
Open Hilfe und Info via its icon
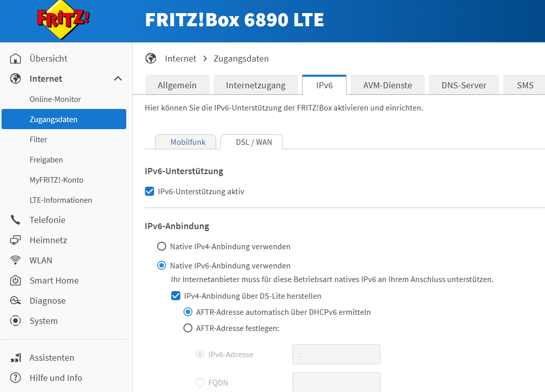15,377
